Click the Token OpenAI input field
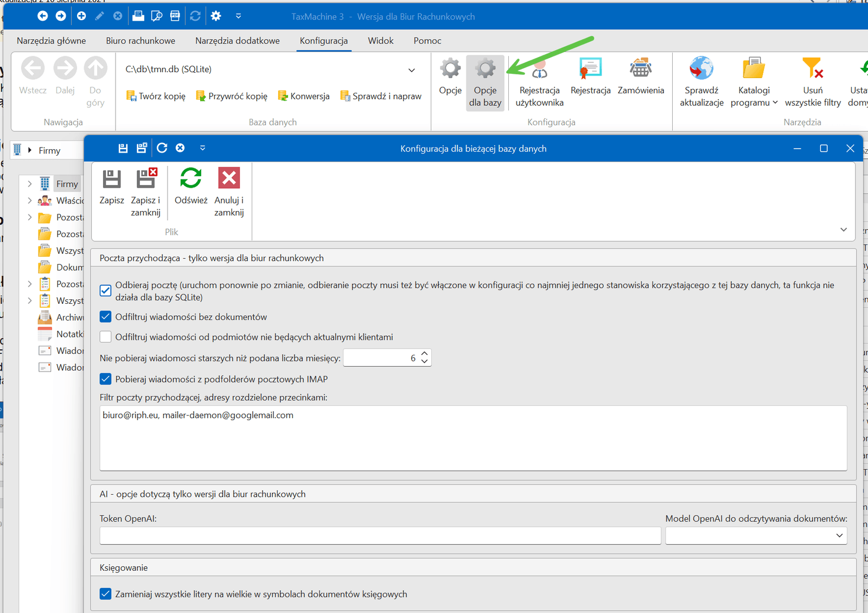The height and width of the screenshot is (613, 868). pos(380,536)
